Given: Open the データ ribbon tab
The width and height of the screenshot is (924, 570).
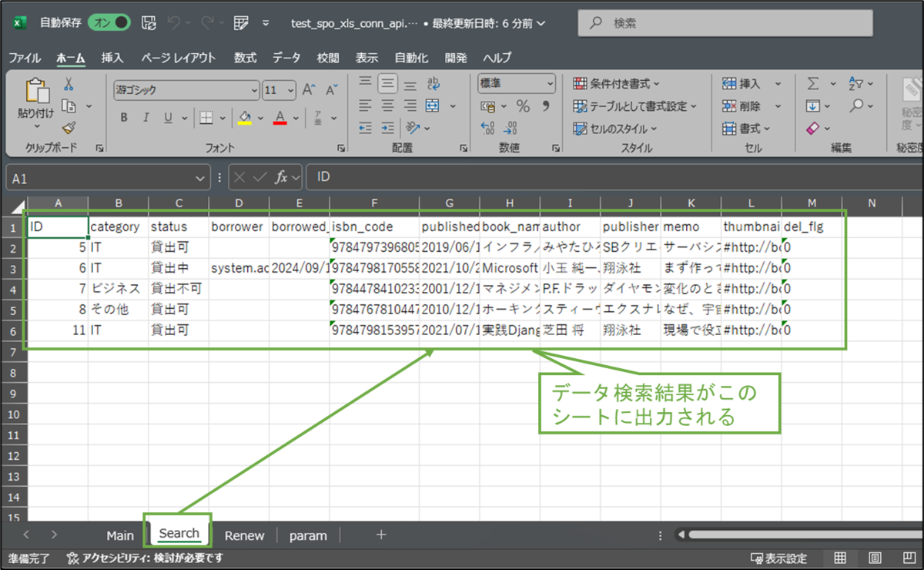Looking at the screenshot, I should [286, 58].
